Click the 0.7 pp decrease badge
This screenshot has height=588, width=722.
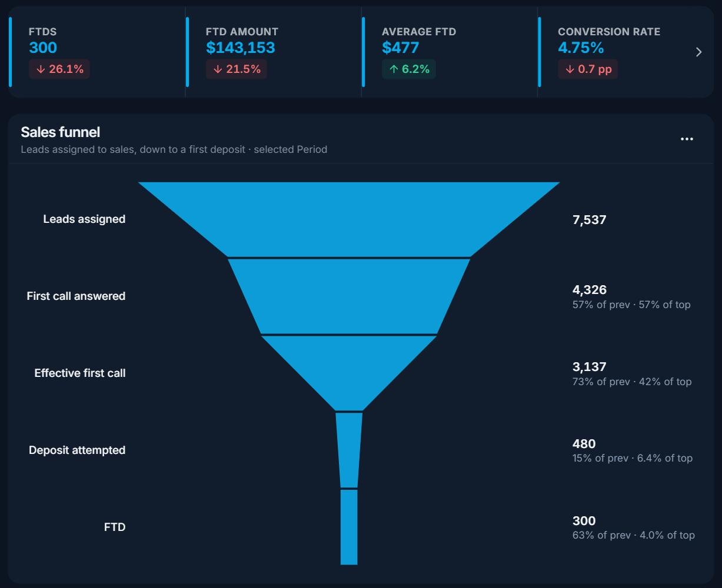click(588, 69)
